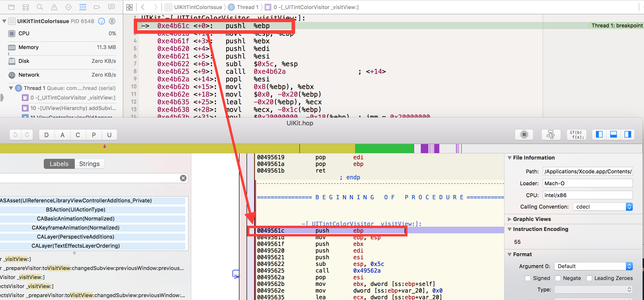Click the P mark-as-procedure button

94,135
